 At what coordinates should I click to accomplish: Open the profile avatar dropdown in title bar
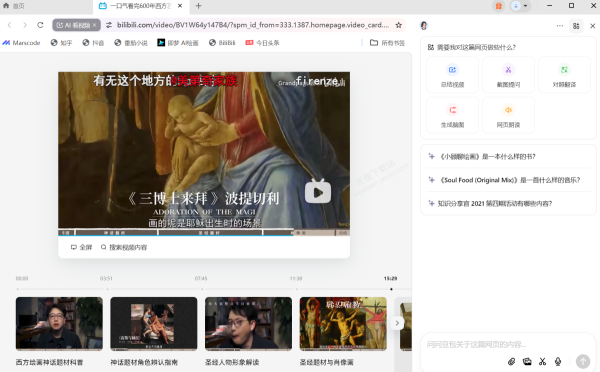pyautogui.click(x=520, y=6)
